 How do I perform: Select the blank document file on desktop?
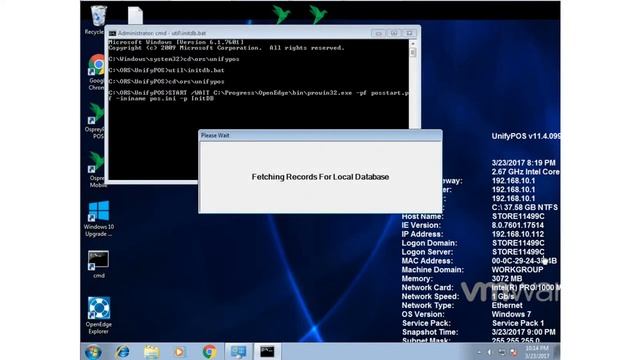click(x=135, y=16)
